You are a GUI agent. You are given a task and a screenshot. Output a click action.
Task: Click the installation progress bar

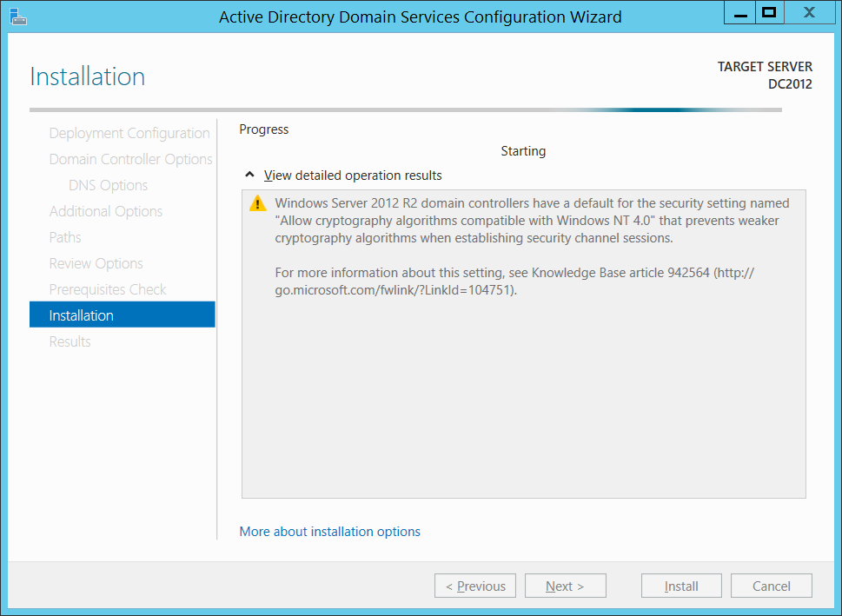pos(406,110)
